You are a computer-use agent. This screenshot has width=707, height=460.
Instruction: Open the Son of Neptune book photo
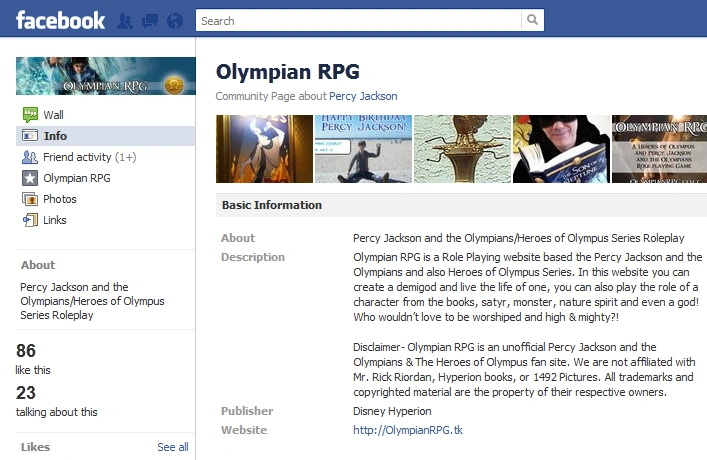click(561, 149)
